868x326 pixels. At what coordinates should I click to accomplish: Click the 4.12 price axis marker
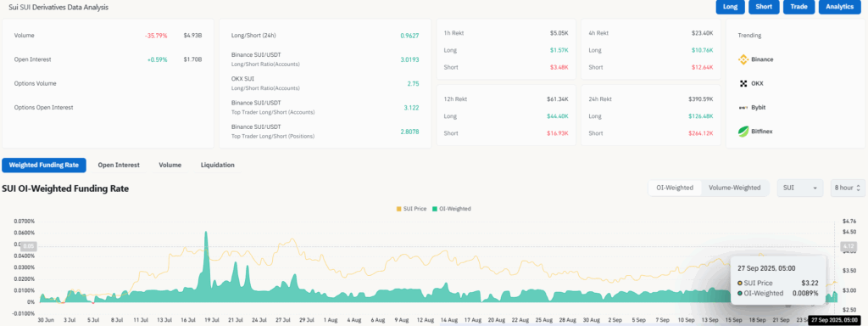click(x=848, y=245)
